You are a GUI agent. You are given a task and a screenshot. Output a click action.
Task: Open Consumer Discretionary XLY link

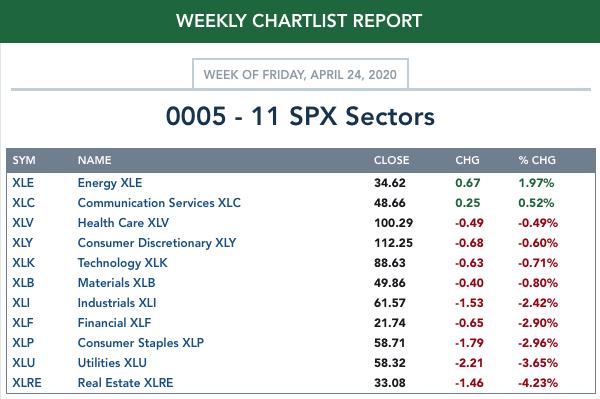tap(157, 243)
